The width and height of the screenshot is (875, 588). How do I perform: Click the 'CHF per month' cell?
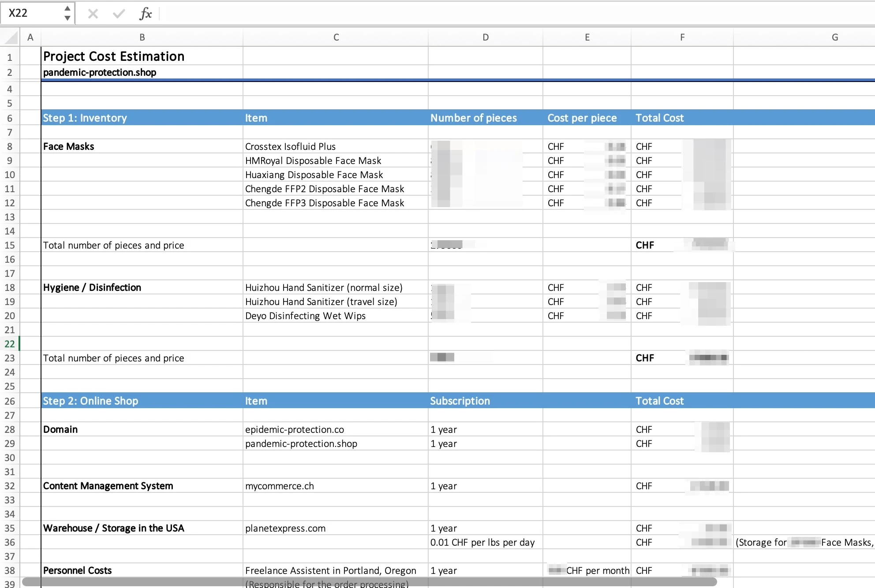587,570
